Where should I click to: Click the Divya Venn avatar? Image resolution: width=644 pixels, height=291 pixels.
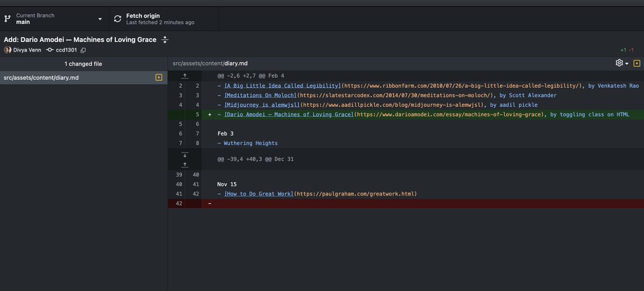coord(8,50)
